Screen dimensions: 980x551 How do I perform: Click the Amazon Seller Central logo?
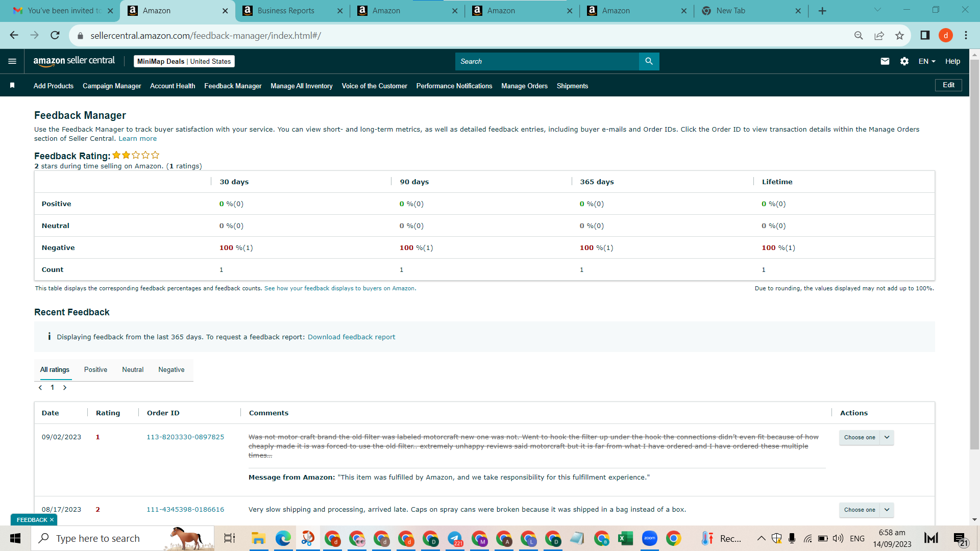[x=74, y=61]
